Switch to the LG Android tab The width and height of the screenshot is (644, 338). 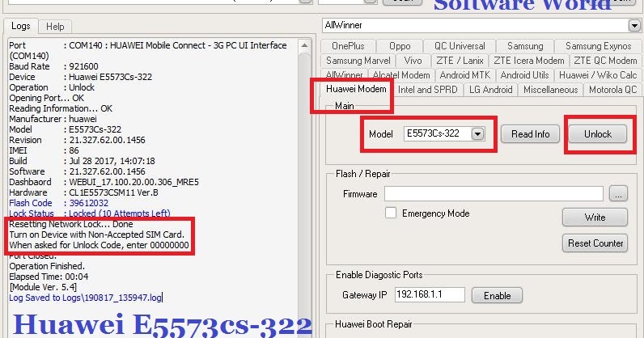(x=490, y=90)
